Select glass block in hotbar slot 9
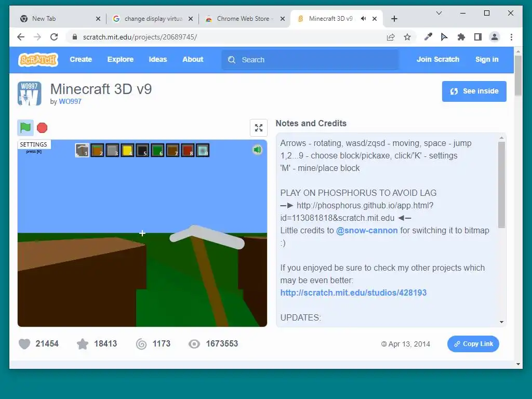Viewport: 532px width, 399px height. click(203, 150)
